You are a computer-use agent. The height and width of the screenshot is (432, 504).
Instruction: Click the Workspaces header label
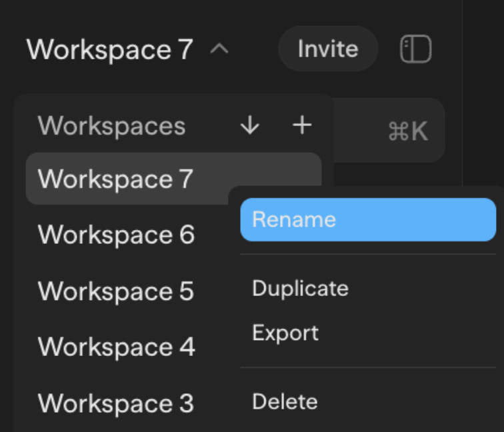(111, 125)
